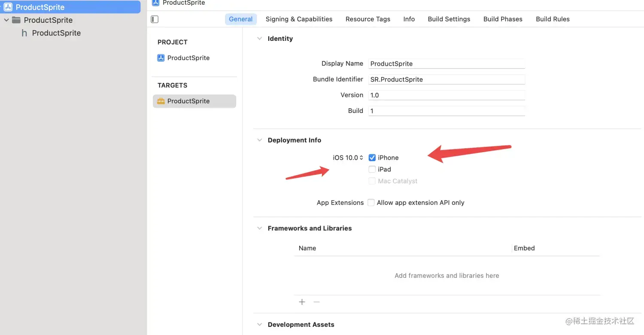Open the Build Settings tab
The width and height of the screenshot is (644, 335).
[449, 19]
